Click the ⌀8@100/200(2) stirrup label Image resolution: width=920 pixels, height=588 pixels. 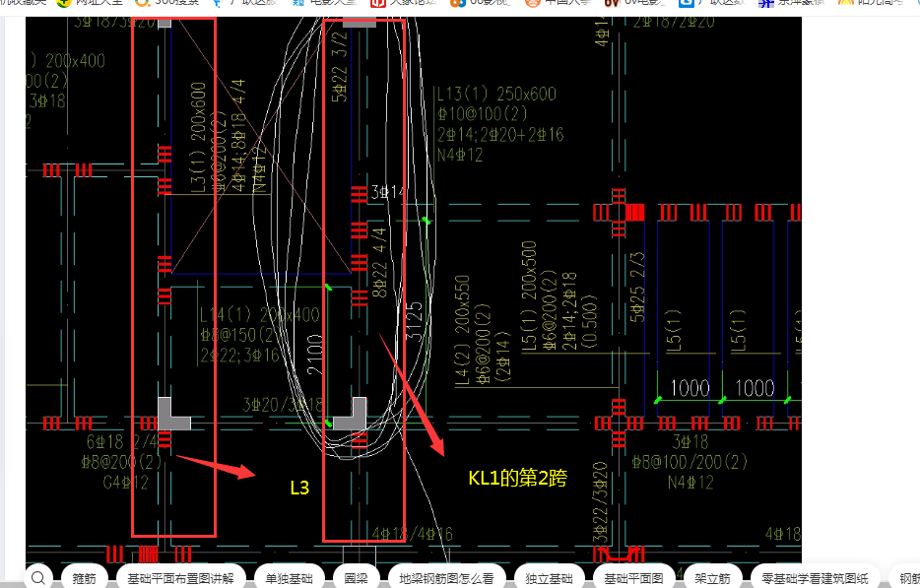click(x=690, y=462)
